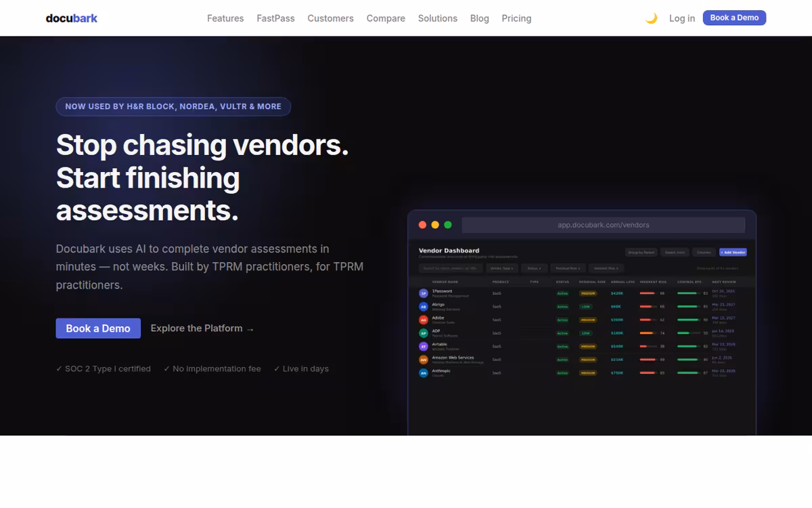
Task: Click the Log in link
Action: click(682, 18)
